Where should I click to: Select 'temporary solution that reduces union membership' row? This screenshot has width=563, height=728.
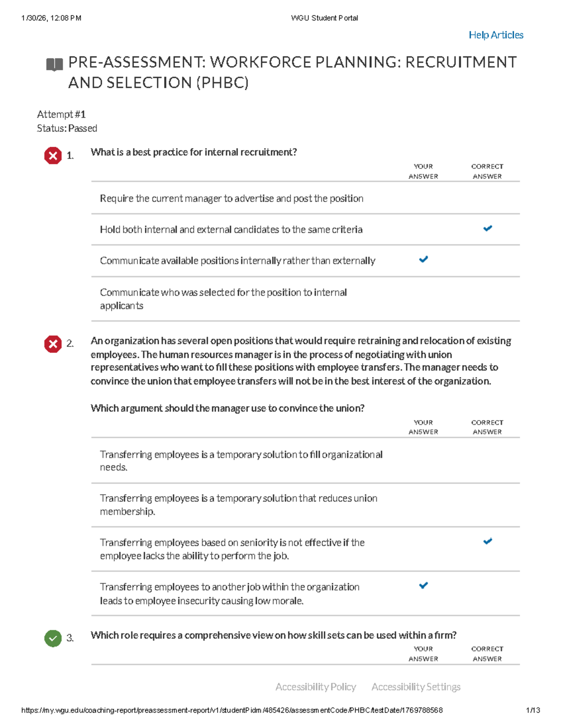(x=305, y=505)
